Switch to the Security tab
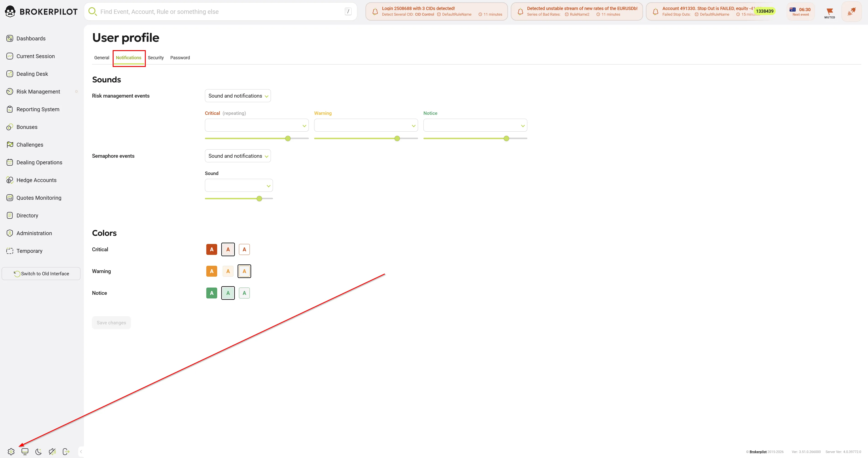 (156, 58)
